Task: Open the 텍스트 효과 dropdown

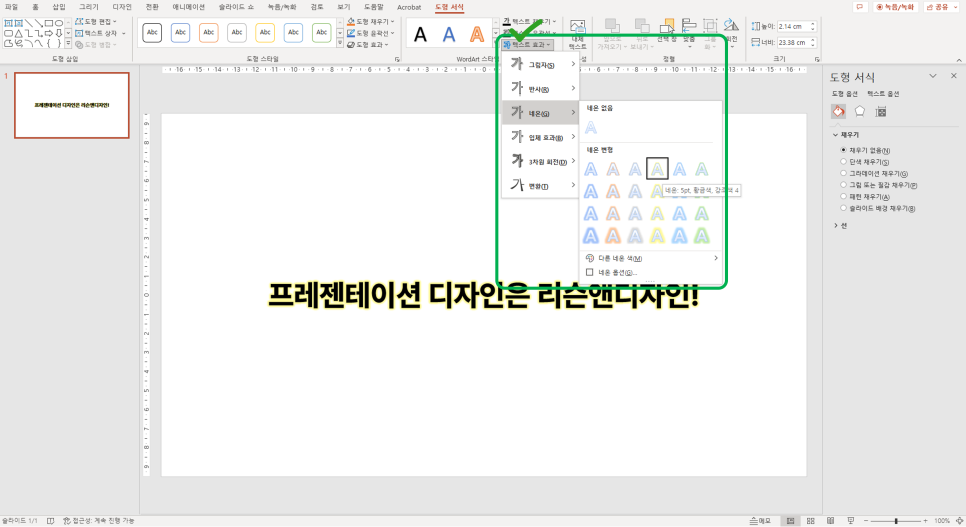Action: [527, 45]
